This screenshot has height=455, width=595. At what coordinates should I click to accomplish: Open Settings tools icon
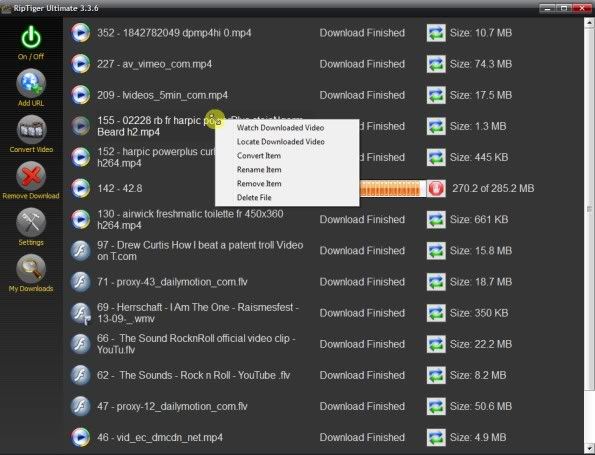[x=31, y=222]
